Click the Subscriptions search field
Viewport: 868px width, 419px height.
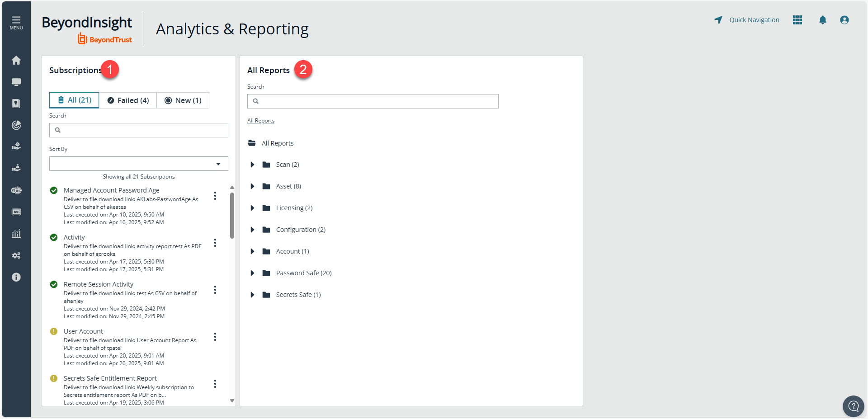(x=139, y=130)
